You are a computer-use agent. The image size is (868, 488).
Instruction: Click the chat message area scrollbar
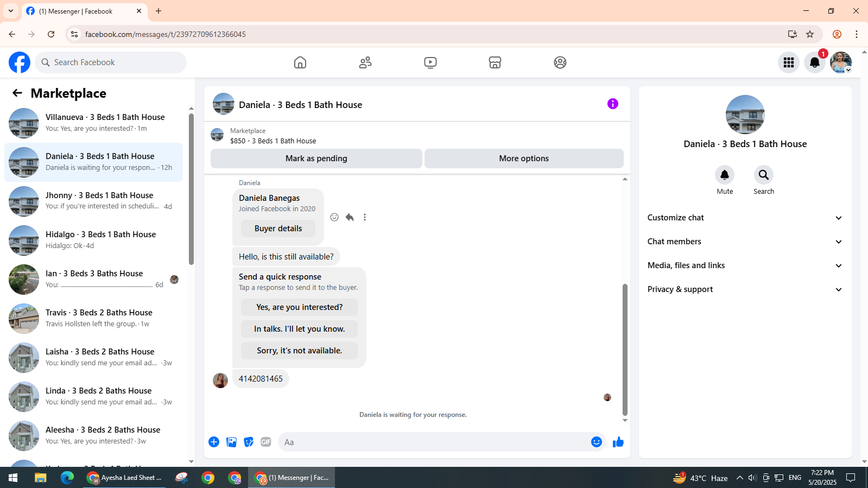[625, 348]
